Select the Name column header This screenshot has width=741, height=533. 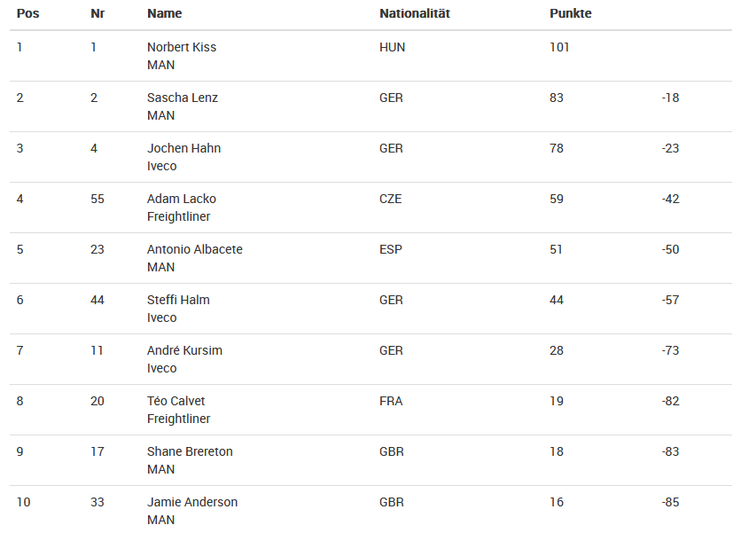pos(164,13)
